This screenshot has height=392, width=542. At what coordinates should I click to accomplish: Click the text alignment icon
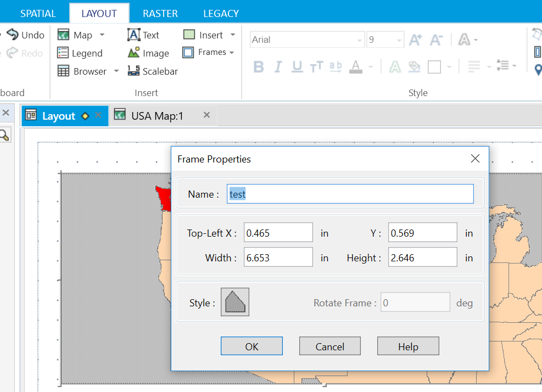pyautogui.click(x=474, y=66)
